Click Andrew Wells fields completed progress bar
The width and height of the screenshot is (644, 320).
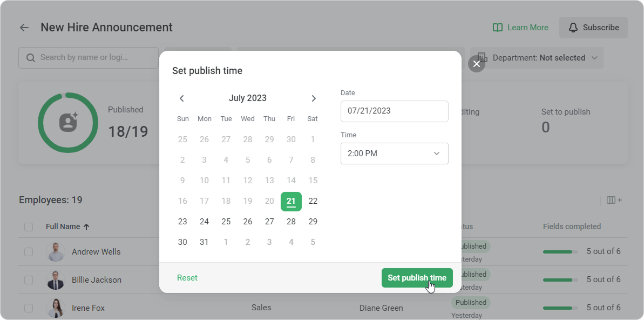(x=560, y=252)
